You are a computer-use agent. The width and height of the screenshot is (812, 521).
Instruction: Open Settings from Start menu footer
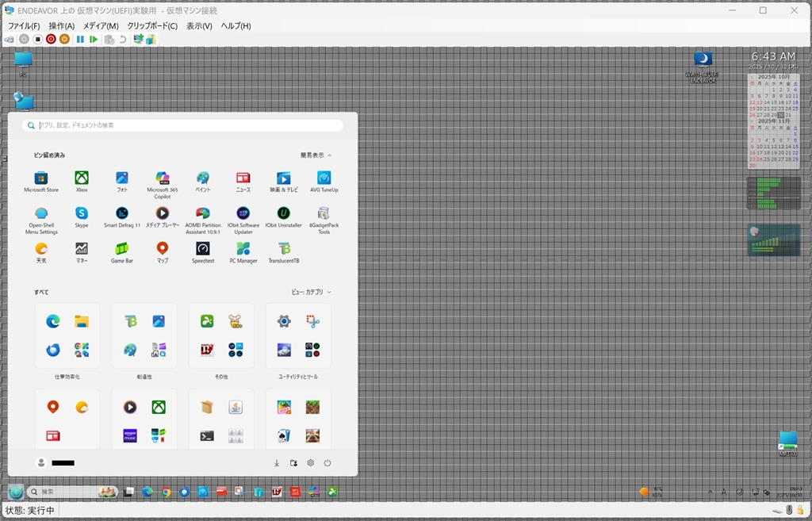pos(311,463)
